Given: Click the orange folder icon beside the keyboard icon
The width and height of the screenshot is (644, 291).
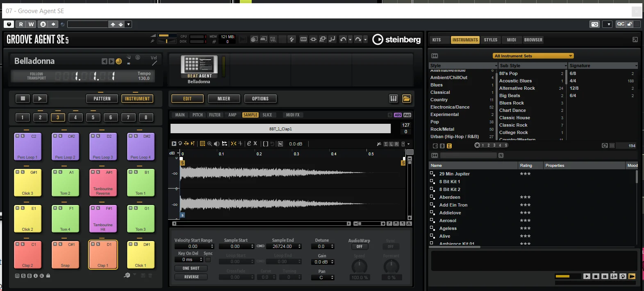Looking at the screenshot, I should coord(407,99).
